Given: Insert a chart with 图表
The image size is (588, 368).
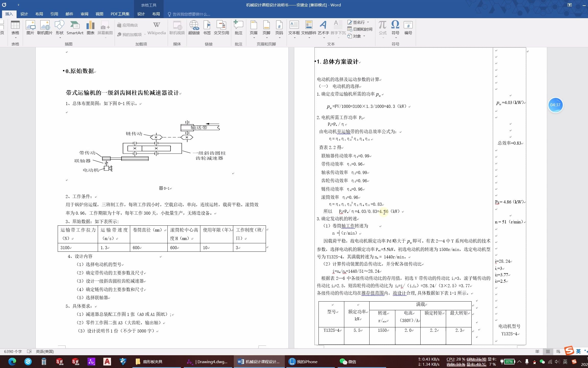Looking at the screenshot, I should [x=90, y=28].
